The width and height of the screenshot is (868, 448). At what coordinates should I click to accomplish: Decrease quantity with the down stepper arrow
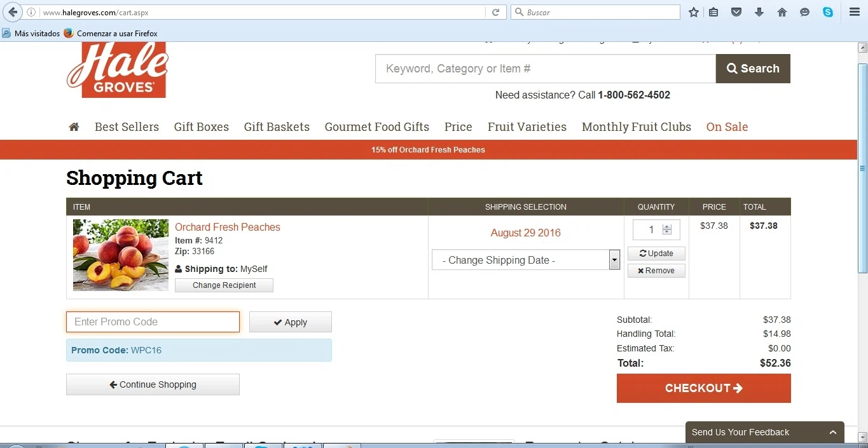click(x=666, y=233)
